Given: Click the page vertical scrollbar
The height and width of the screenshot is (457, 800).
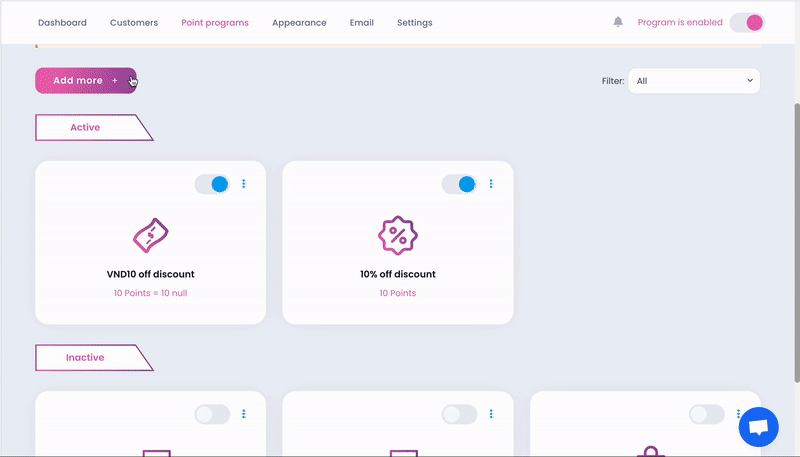Looking at the screenshot, I should pyautogui.click(x=797, y=242).
